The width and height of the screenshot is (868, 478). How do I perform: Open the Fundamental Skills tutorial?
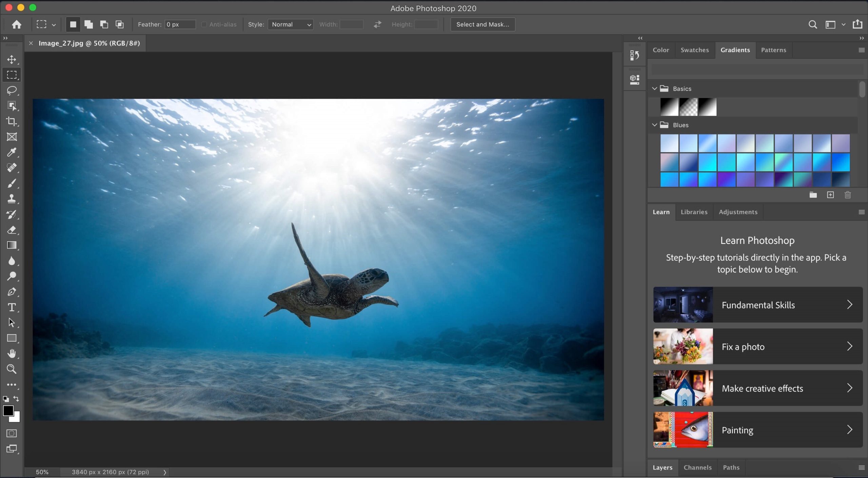coord(758,305)
